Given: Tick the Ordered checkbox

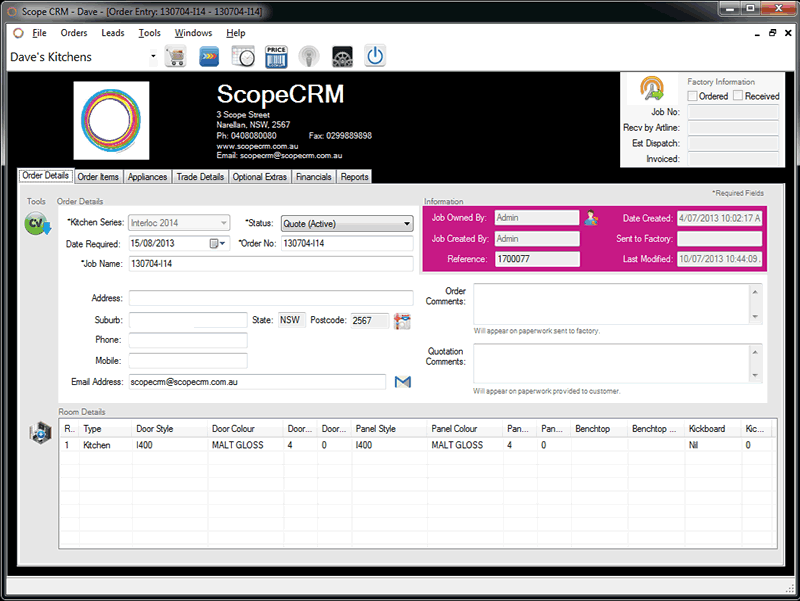Looking at the screenshot, I should pyautogui.click(x=693, y=96).
